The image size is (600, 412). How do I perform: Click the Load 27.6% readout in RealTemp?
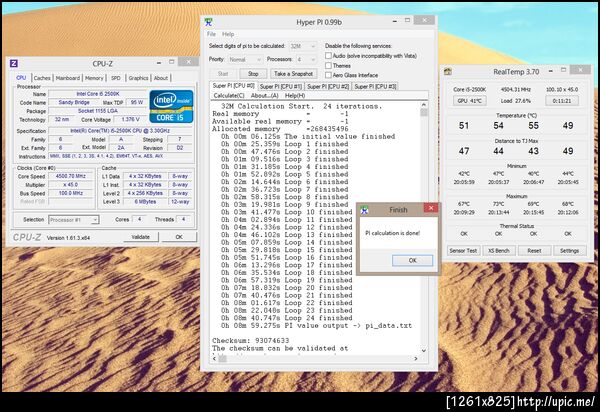pyautogui.click(x=515, y=101)
